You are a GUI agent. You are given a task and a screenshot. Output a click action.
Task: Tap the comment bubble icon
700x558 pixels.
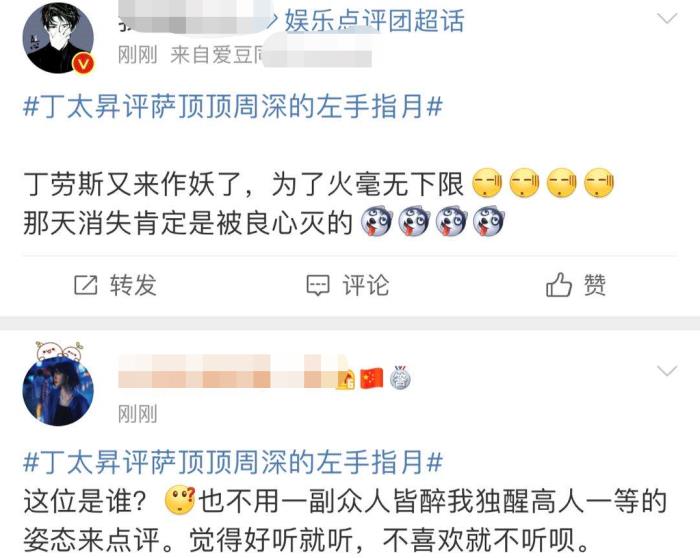[x=318, y=285]
